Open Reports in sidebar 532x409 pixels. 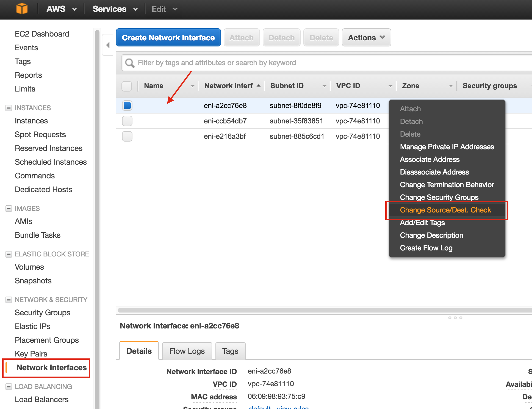(28, 75)
